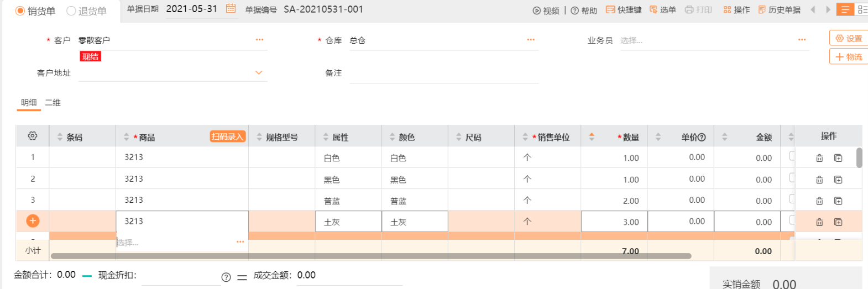This screenshot has width=868, height=289.
Task: Switch to the 二维 tab
Action: (x=53, y=103)
